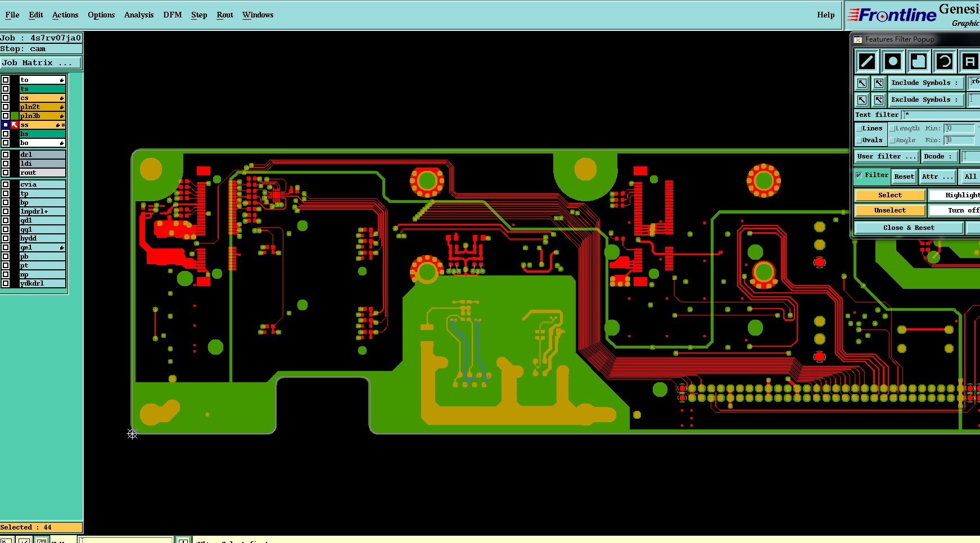Select the Surfaces feature type icon
The height and width of the screenshot is (543, 980).
click(x=919, y=61)
